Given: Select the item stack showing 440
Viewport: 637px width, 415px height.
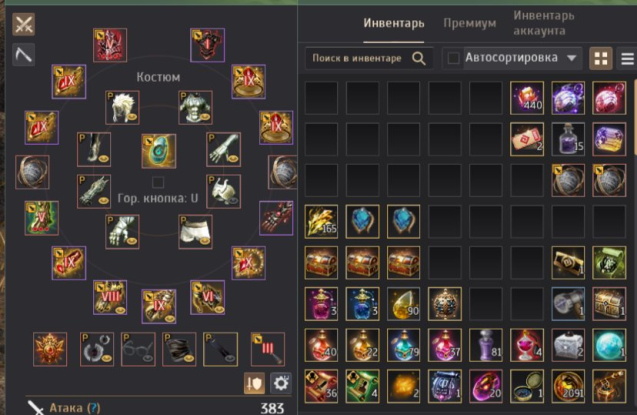Looking at the screenshot, I should coord(527,98).
